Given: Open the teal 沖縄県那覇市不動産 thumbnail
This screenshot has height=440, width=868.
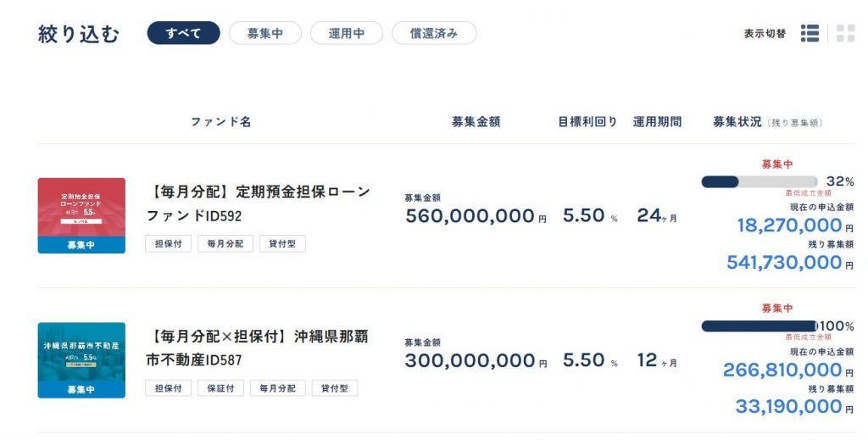Looking at the screenshot, I should coord(81,360).
